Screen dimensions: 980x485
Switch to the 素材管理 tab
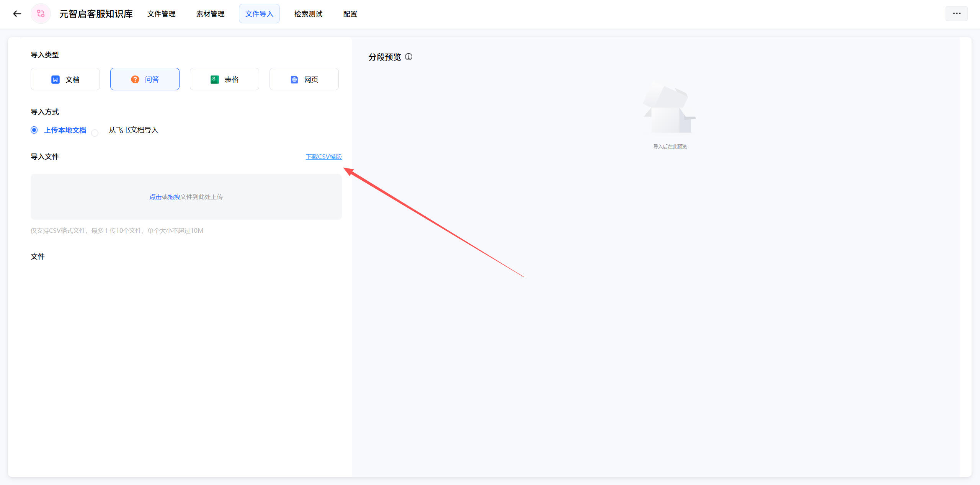pyautogui.click(x=210, y=14)
